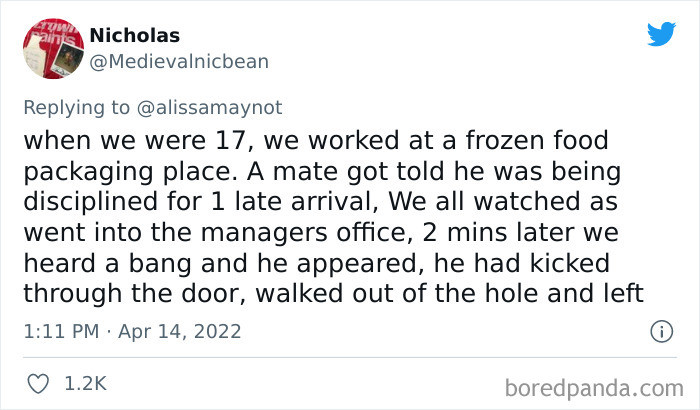This screenshot has height=410, width=700.
Task: Visit the @alissamaynot profile mention
Action: (x=209, y=108)
